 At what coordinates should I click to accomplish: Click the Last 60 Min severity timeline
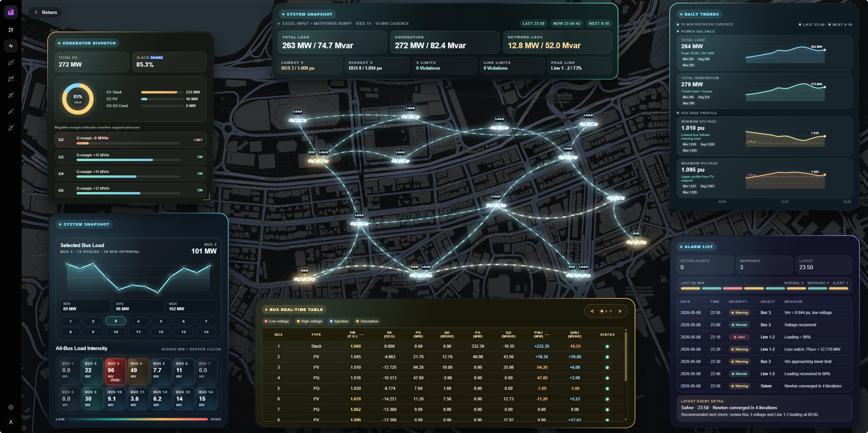coord(764,288)
